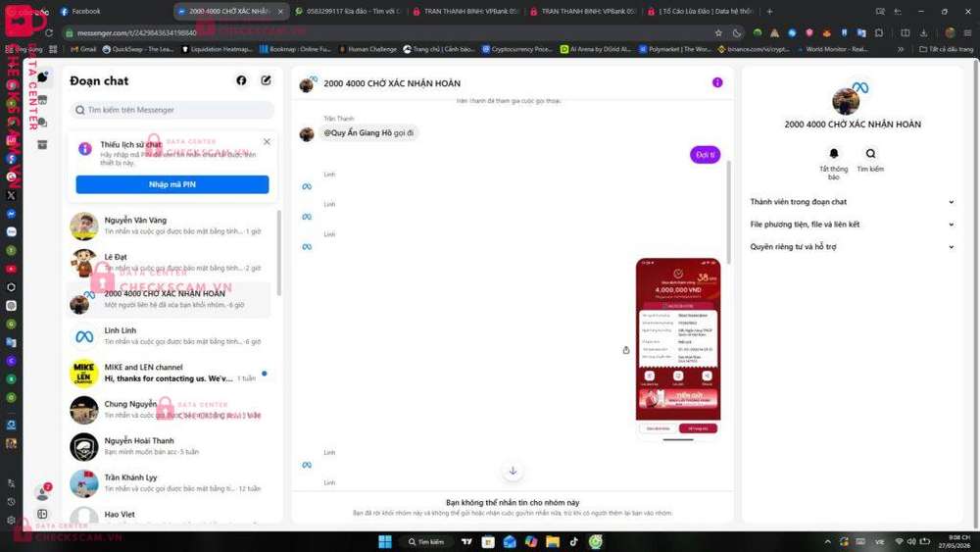This screenshot has width=980, height=552.
Task: Open MIKE and LEN channel conversation
Action: point(170,374)
